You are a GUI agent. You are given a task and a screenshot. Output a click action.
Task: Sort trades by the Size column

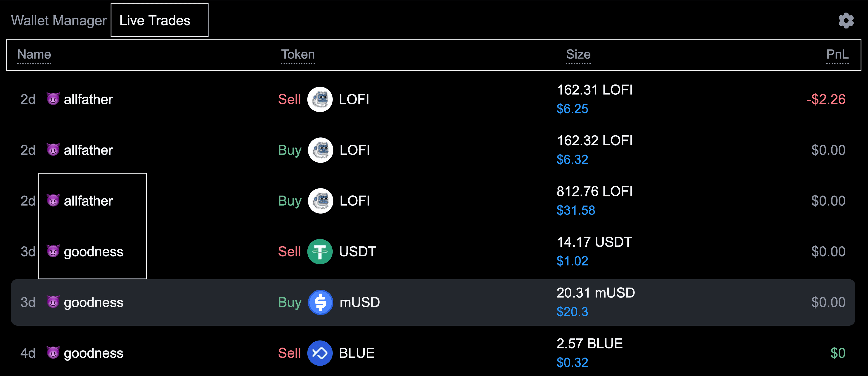pyautogui.click(x=578, y=55)
